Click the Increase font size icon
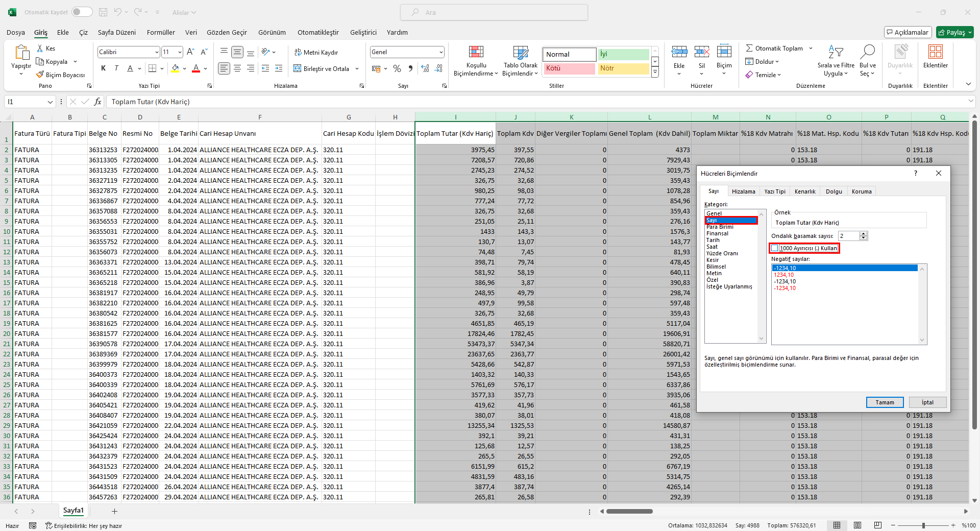 pos(190,52)
